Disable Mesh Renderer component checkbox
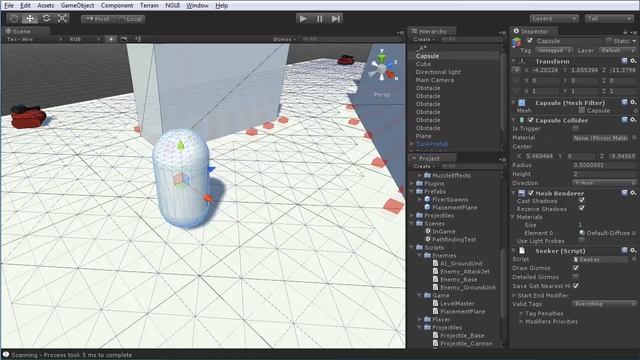 tap(531, 193)
